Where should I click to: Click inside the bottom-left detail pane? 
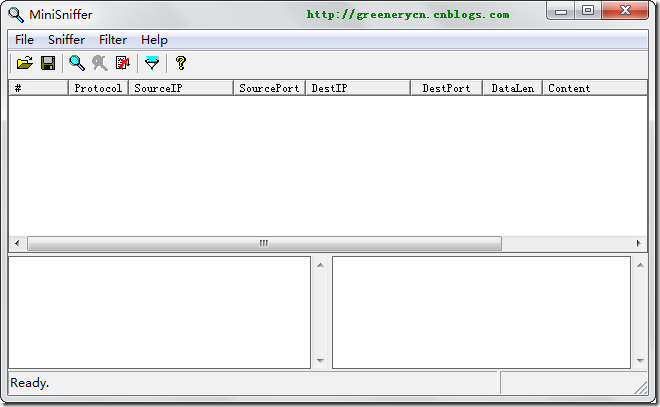160,312
